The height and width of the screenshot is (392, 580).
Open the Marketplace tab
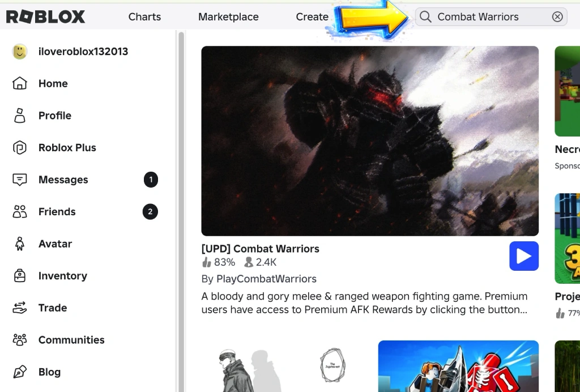(x=228, y=16)
